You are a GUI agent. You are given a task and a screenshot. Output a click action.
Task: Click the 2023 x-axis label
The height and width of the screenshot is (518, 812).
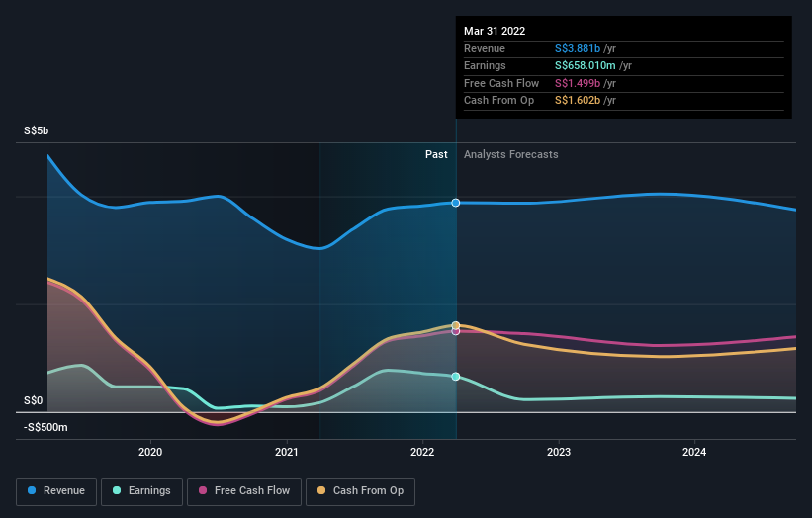[559, 453]
